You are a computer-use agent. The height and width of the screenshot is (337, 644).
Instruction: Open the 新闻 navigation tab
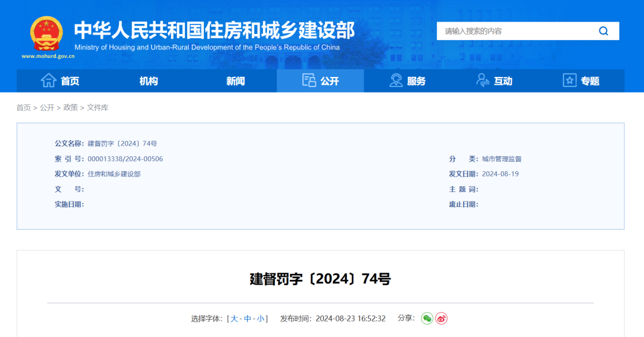[x=236, y=81]
